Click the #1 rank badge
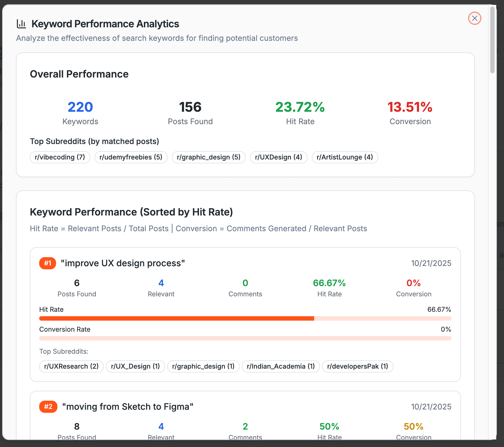The width and height of the screenshot is (504, 447). tap(47, 263)
